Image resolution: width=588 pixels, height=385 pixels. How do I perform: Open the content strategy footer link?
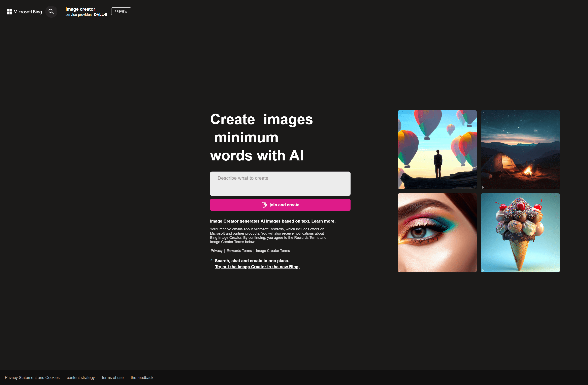point(81,378)
